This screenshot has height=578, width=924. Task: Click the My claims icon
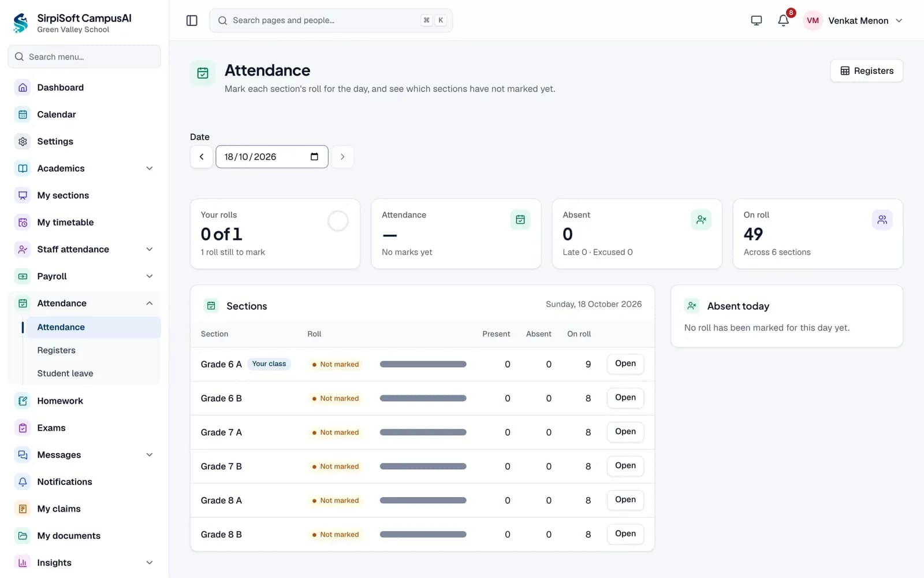click(x=23, y=509)
